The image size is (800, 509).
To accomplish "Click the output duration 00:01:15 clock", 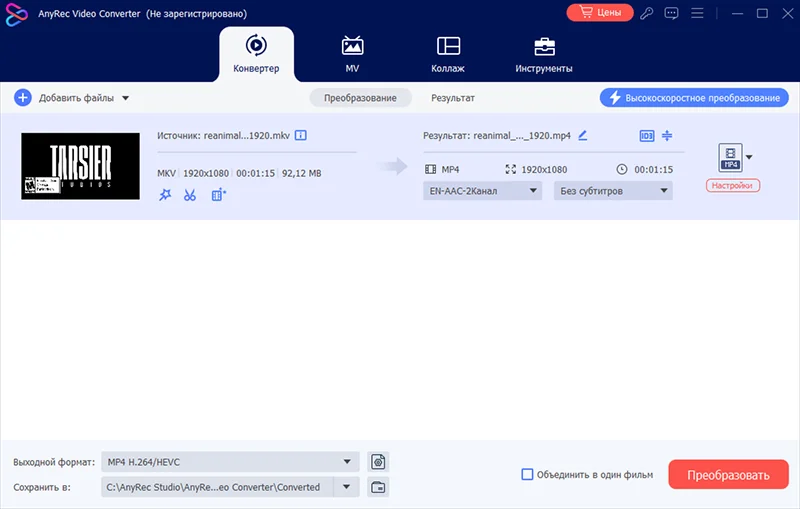I will coord(621,169).
